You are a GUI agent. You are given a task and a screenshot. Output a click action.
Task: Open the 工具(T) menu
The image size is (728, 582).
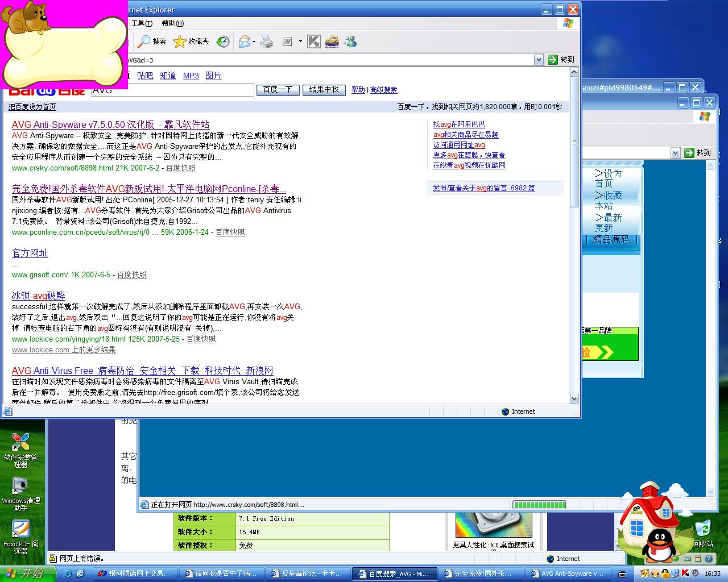coord(142,23)
